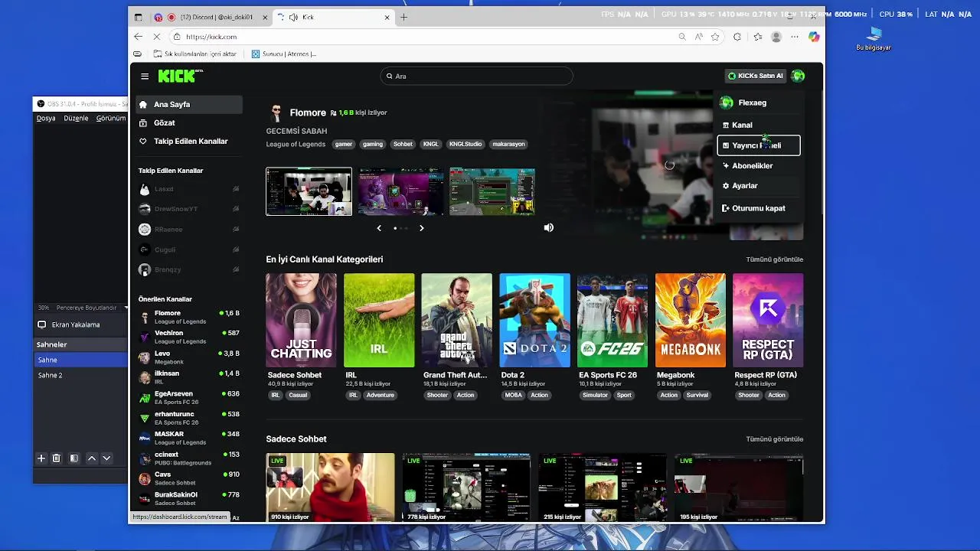Image resolution: width=980 pixels, height=551 pixels.
Task: Click Tümünü görüntüle beside En İyi Canlı Kanal Kategorileri
Action: pos(775,259)
